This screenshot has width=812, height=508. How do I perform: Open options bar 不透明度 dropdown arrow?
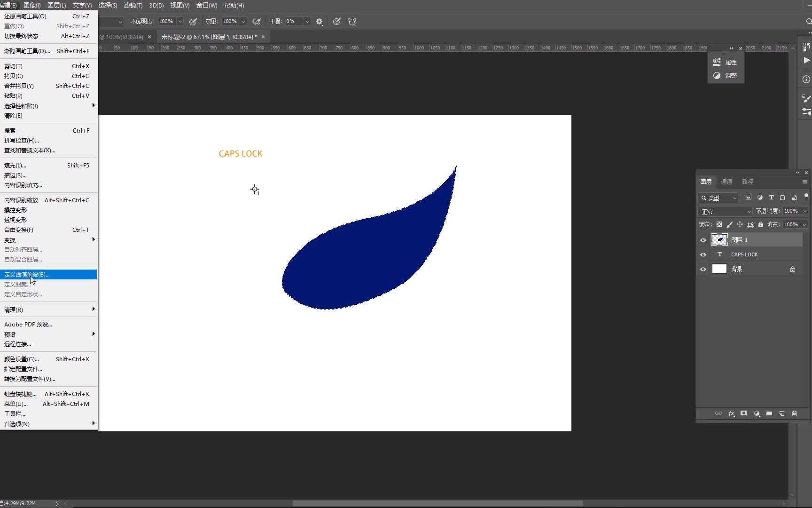pyautogui.click(x=180, y=22)
